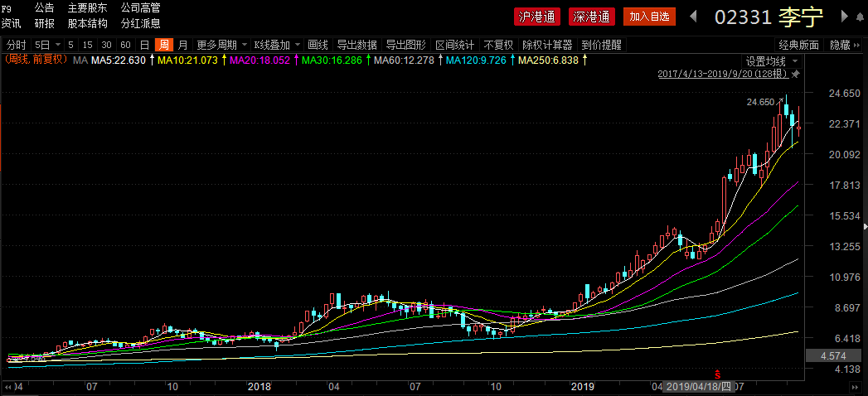Open 区间统计 range statistics
Image resolution: width=868 pixels, height=396 pixels.
click(x=455, y=46)
